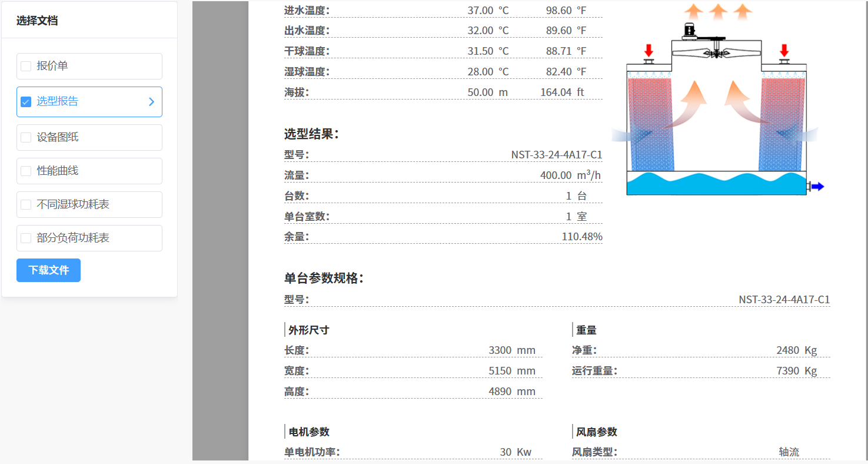Click the 重量 weight subsection label

coord(588,329)
